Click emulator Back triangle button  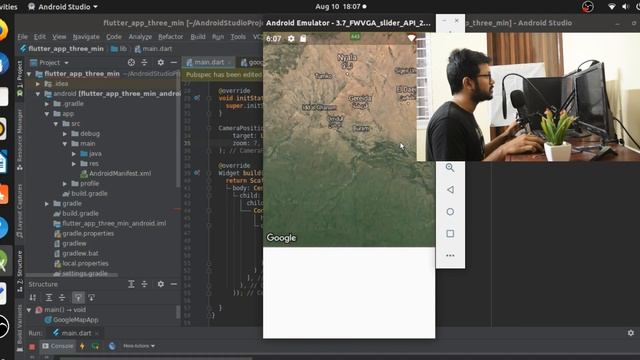450,189
